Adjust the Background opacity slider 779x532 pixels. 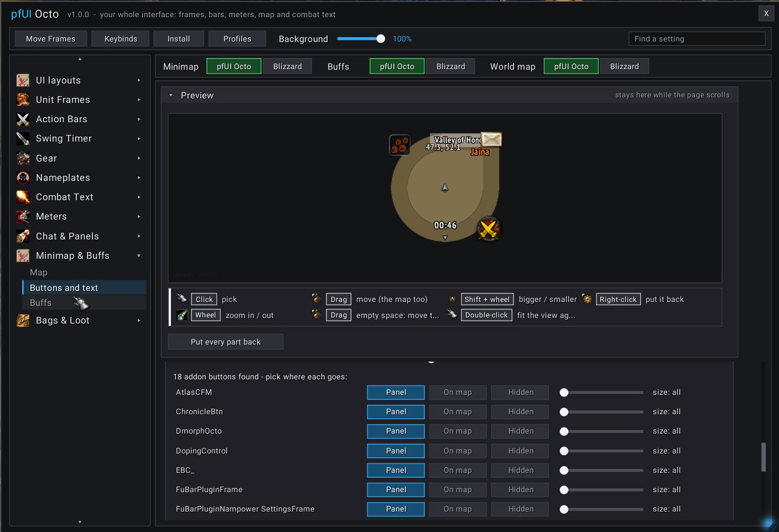[x=361, y=39]
